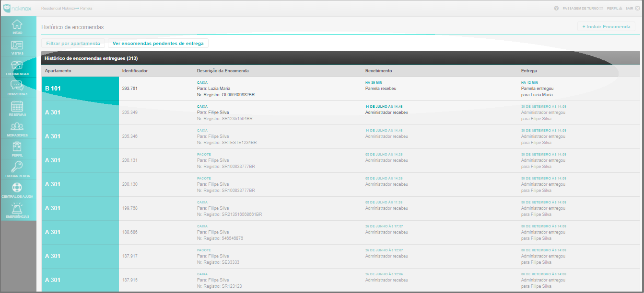Click identifier 199.768
Screen dimensions: 644x293
point(130,208)
